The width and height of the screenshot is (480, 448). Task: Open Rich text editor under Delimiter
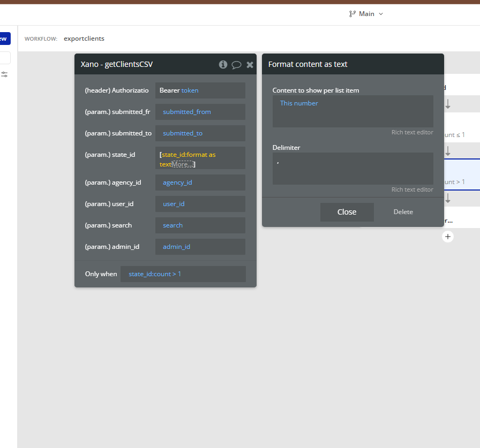point(412,189)
